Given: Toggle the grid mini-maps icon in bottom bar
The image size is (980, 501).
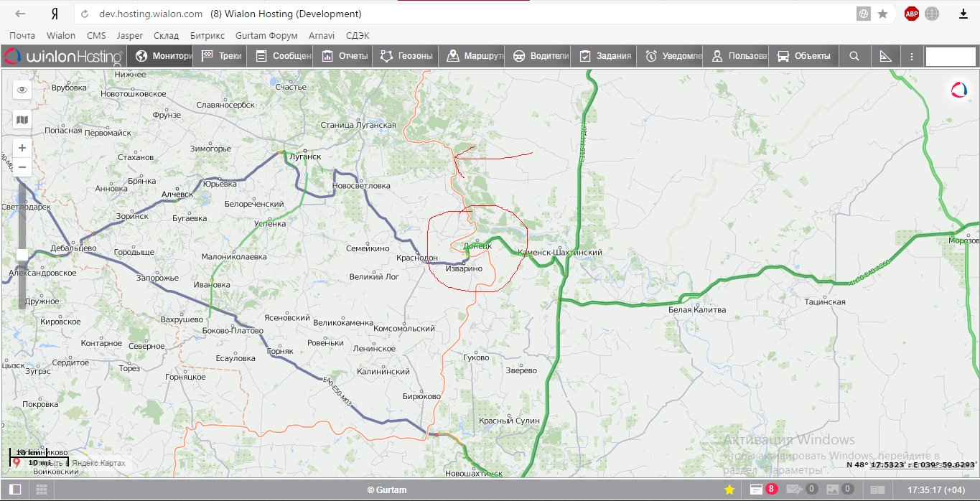Looking at the screenshot, I should [x=42, y=490].
